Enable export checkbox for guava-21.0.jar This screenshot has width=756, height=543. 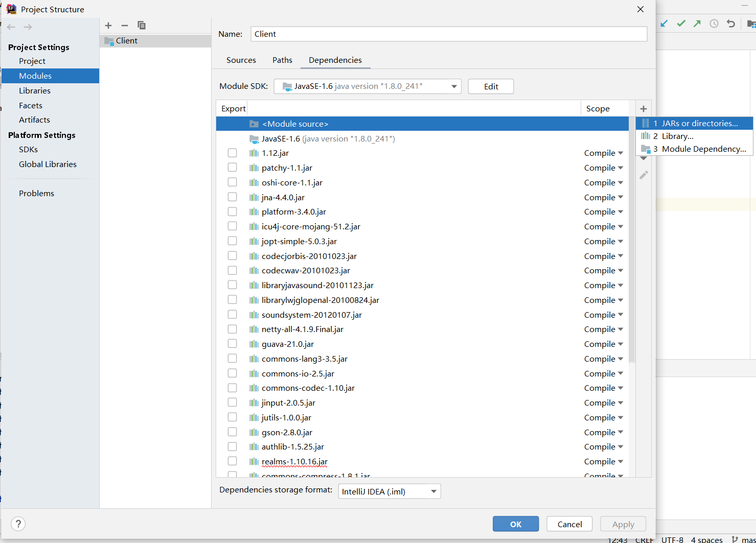pyautogui.click(x=232, y=344)
